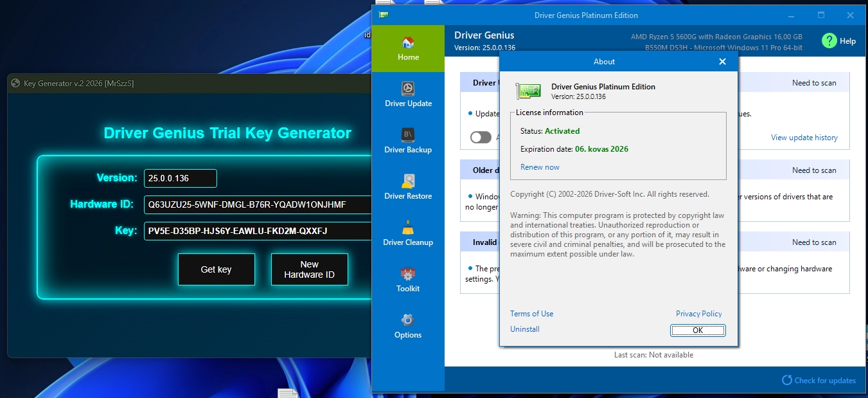The width and height of the screenshot is (868, 398).
Task: Open the Options gear in sidebar
Action: coord(408,326)
